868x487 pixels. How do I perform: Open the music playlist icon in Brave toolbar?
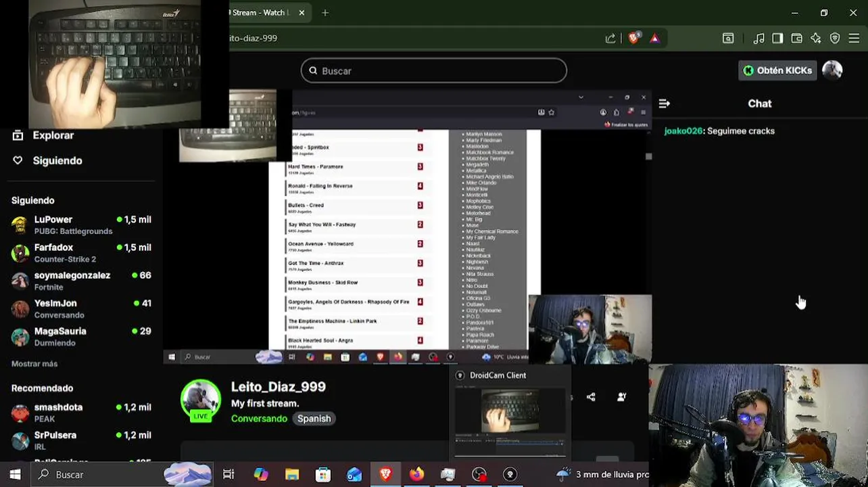click(x=759, y=39)
